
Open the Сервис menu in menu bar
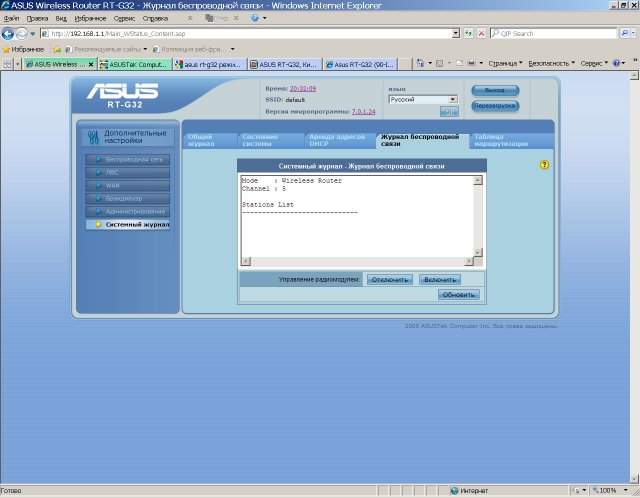(x=126, y=18)
